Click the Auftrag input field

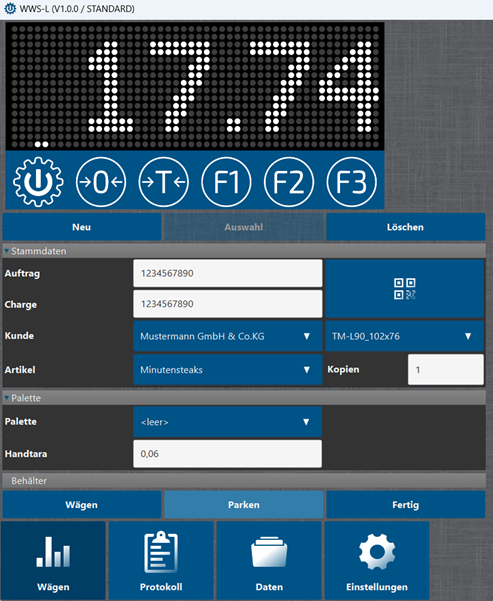228,273
